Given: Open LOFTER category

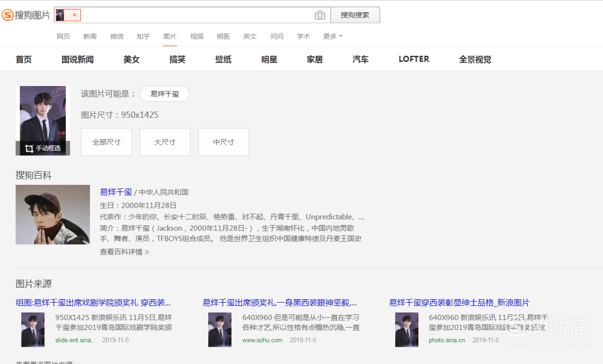Looking at the screenshot, I should (x=414, y=59).
